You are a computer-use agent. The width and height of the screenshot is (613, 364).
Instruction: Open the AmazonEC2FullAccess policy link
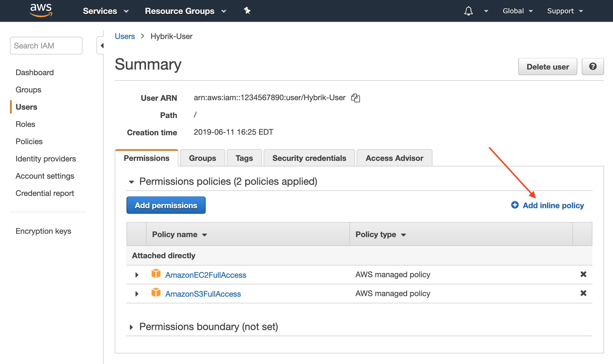tap(206, 275)
